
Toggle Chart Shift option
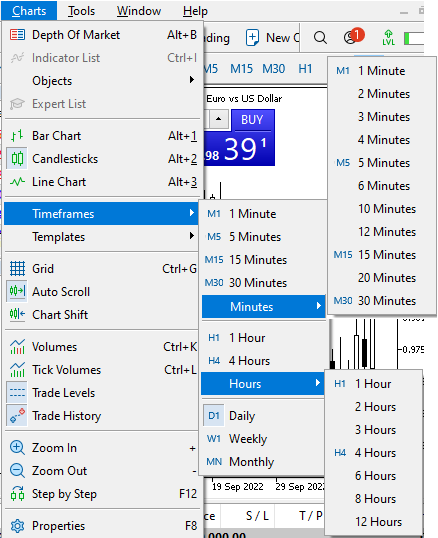(x=101, y=315)
